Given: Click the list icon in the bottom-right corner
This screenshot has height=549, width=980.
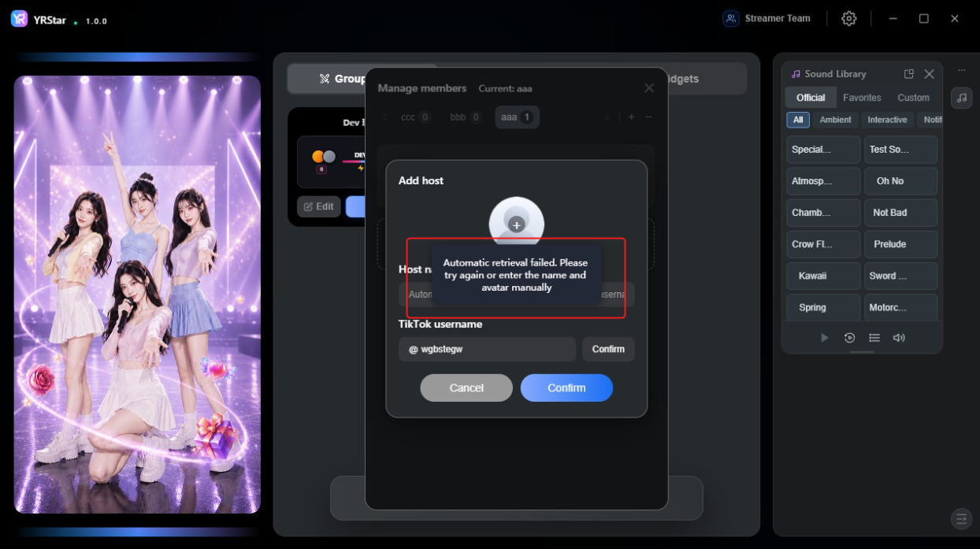Looking at the screenshot, I should (961, 518).
